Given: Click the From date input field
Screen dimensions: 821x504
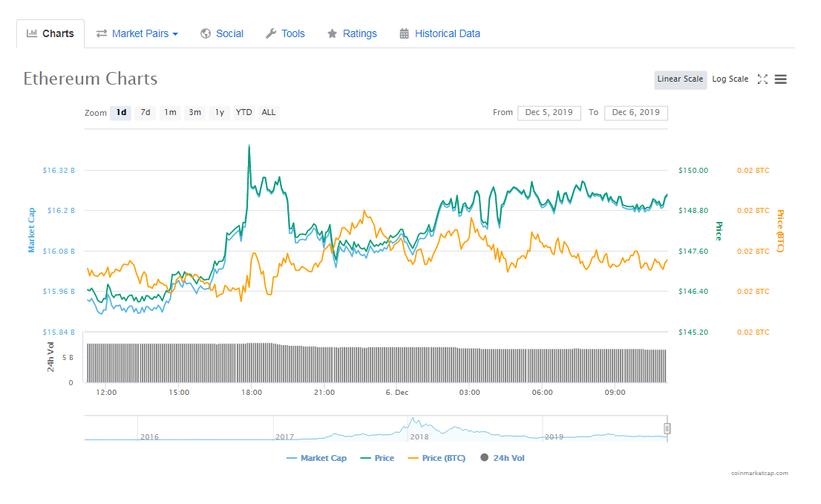Looking at the screenshot, I should (549, 113).
